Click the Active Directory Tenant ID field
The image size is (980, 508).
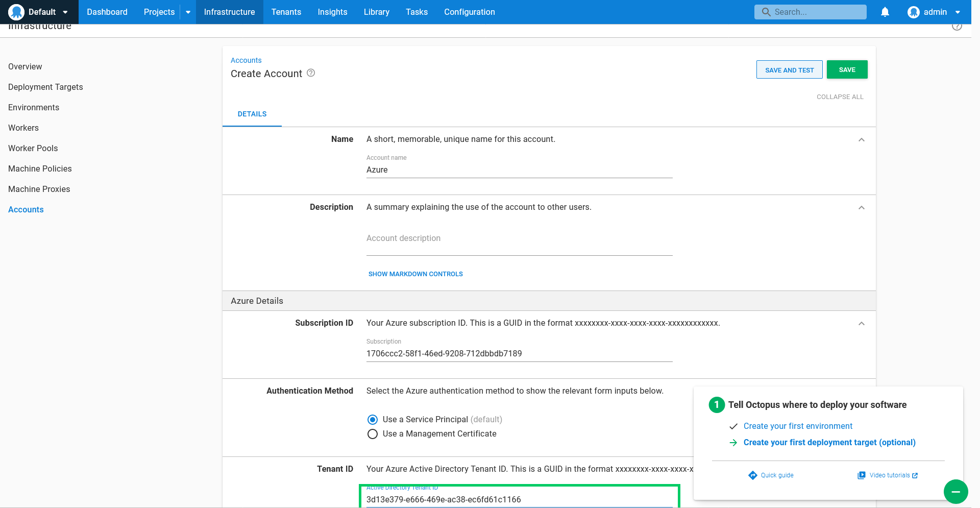(x=520, y=499)
